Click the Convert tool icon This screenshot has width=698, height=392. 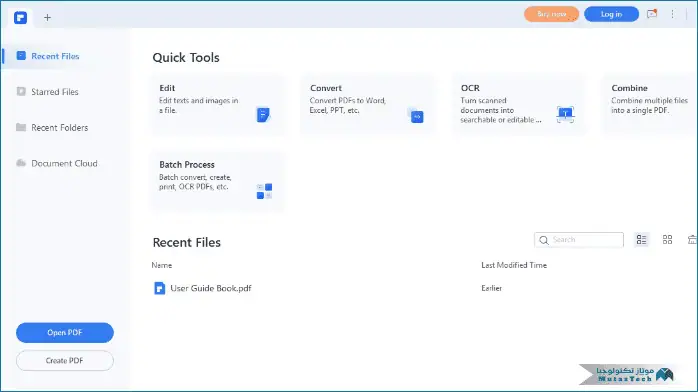(416, 115)
